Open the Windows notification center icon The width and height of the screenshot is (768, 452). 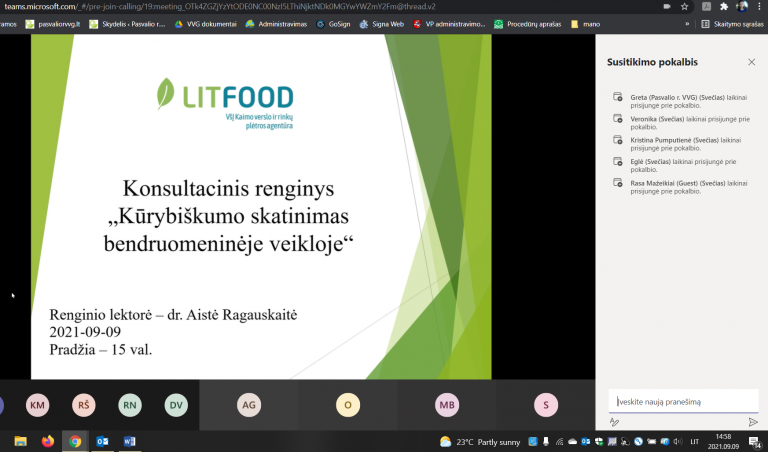755,442
